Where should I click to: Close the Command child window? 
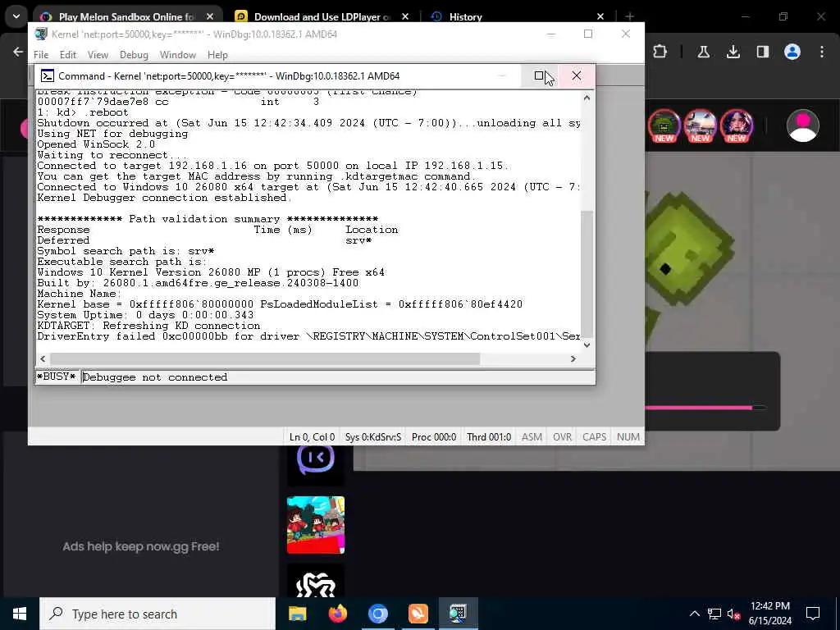pos(577,76)
